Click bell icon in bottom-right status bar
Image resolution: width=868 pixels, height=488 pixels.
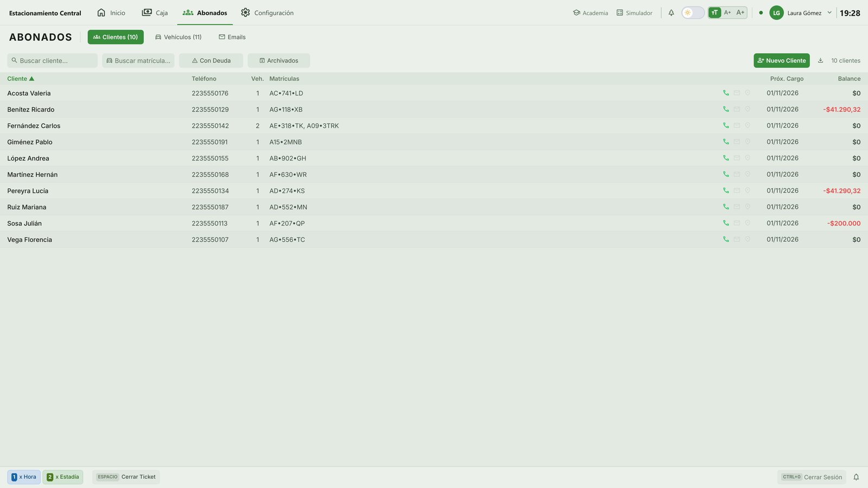pos(856,477)
